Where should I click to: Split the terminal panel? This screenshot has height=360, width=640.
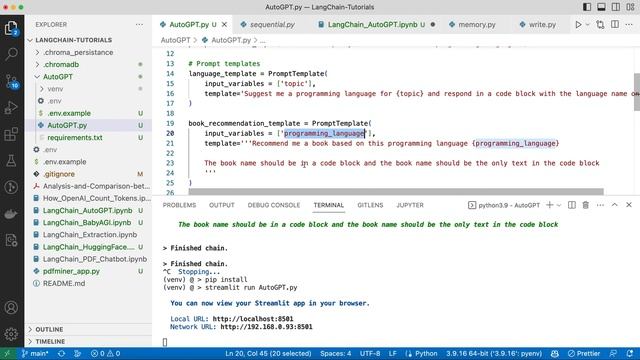tap(572, 205)
